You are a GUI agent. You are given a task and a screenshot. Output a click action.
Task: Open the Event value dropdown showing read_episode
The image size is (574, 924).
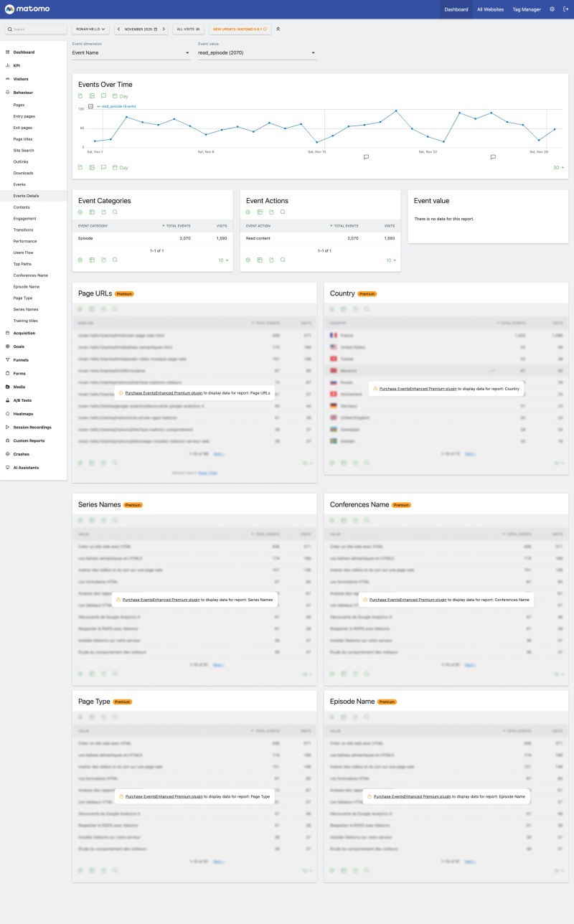tap(256, 52)
